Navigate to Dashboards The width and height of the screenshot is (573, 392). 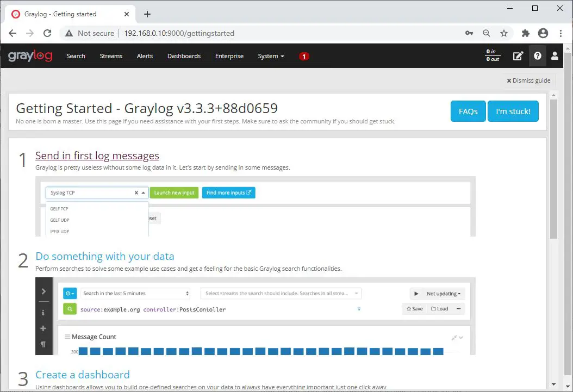coord(184,56)
